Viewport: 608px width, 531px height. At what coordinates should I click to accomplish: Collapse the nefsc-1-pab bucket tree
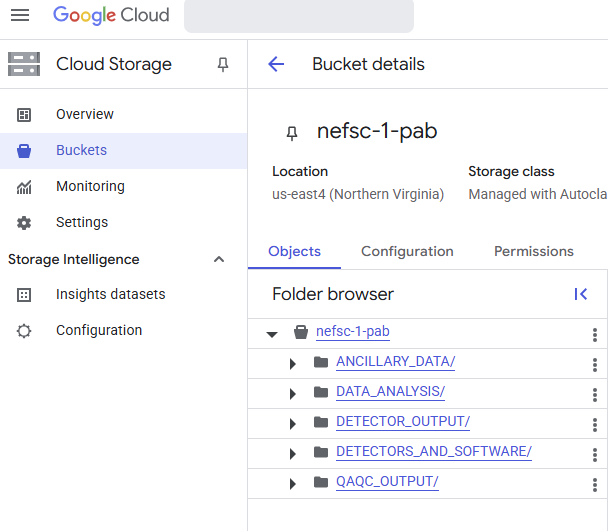(272, 334)
